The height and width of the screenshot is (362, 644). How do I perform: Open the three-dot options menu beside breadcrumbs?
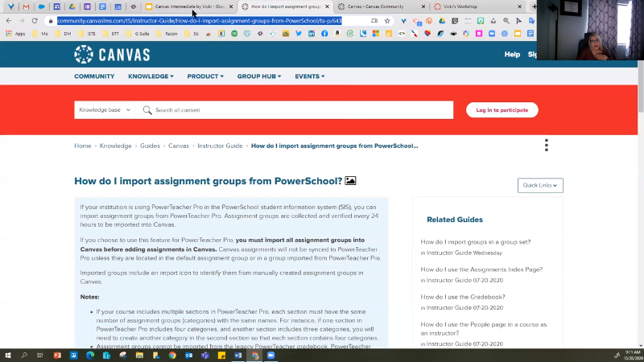pos(547,145)
